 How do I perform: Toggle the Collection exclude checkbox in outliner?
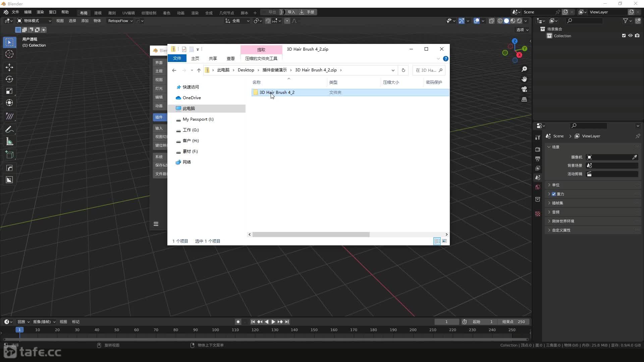point(624,36)
